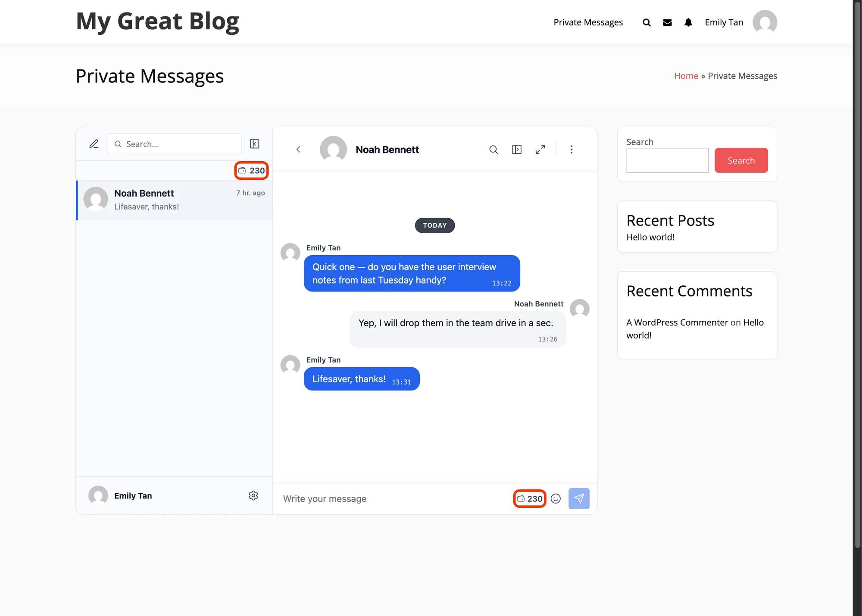Click Noah Bennett avatar in chat header
The height and width of the screenshot is (616, 862).
pyautogui.click(x=333, y=150)
